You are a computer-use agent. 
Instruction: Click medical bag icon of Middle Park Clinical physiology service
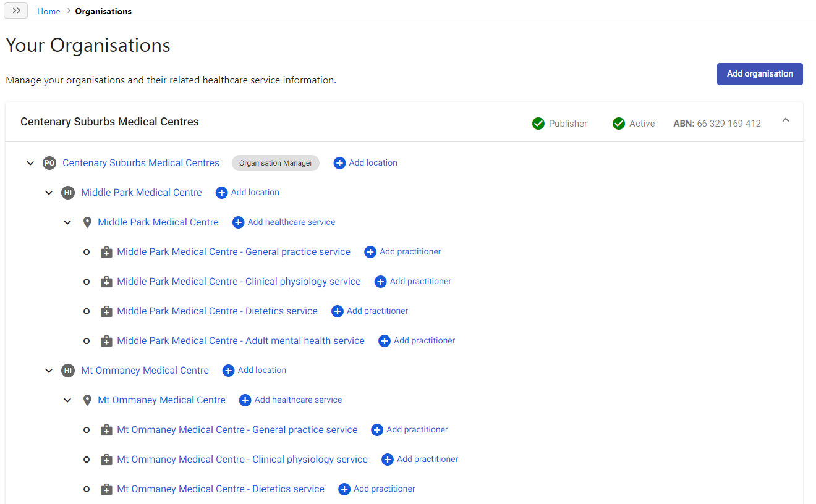(106, 282)
